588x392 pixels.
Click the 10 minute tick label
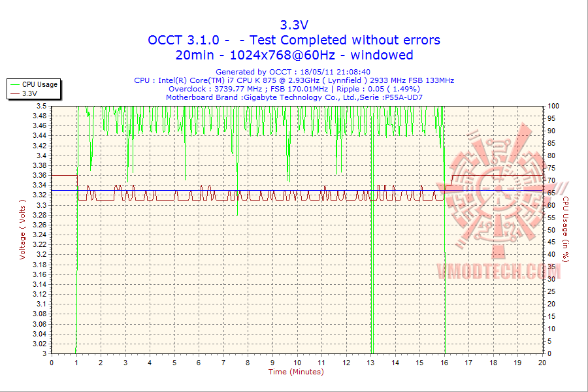point(297,363)
